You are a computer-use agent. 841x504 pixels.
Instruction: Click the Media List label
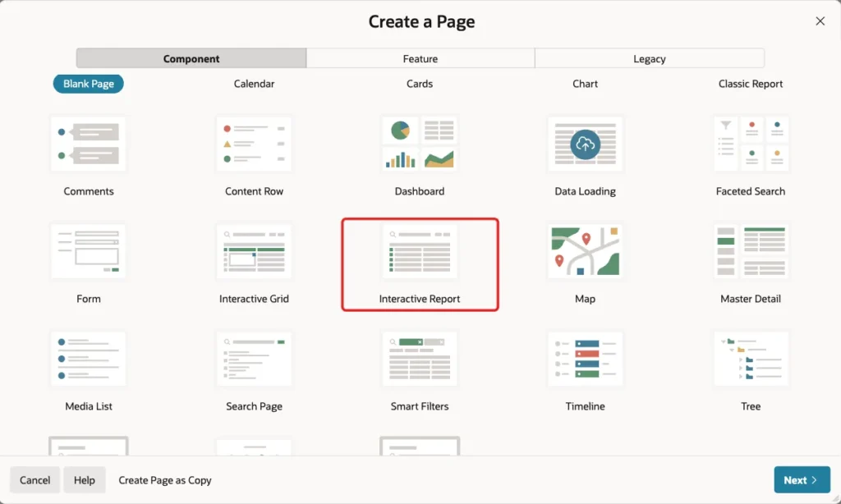[x=89, y=406]
